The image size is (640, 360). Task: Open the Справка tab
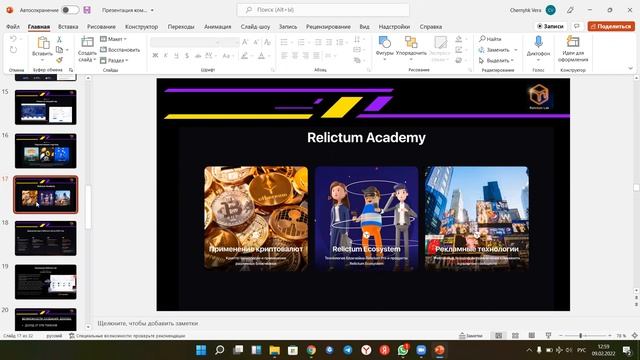click(431, 27)
